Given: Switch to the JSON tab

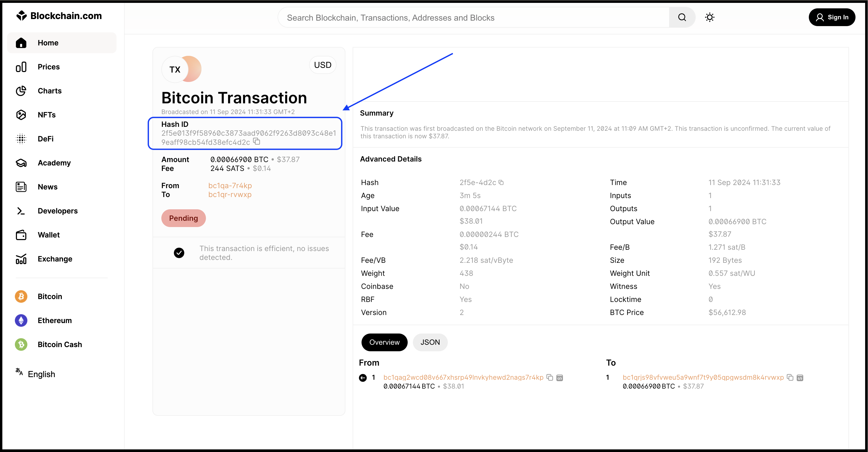Looking at the screenshot, I should (x=430, y=342).
